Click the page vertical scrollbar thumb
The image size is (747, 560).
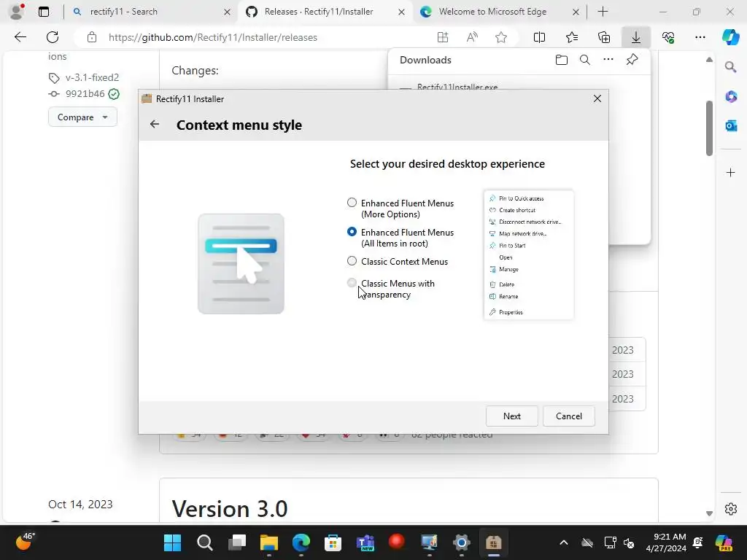tap(709, 128)
